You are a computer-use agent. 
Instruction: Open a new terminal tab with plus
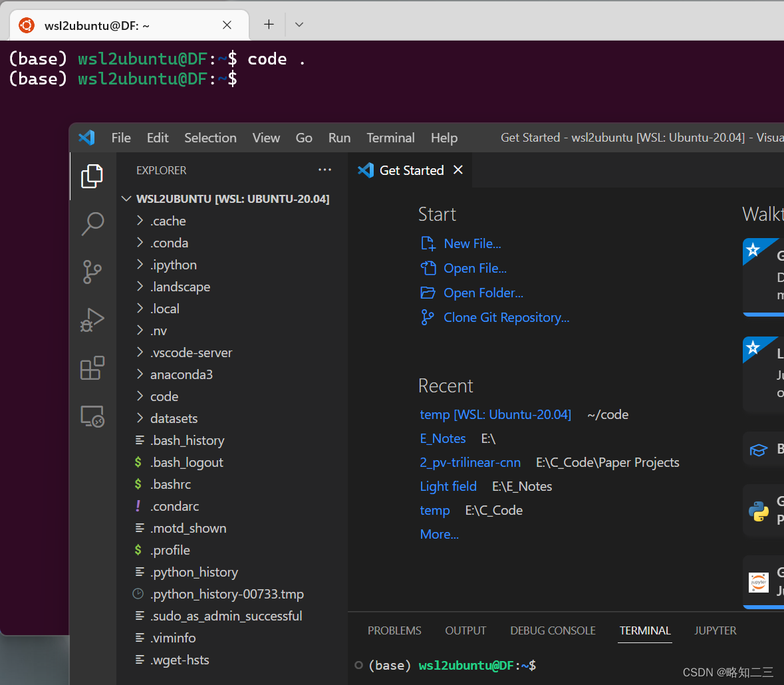click(269, 25)
